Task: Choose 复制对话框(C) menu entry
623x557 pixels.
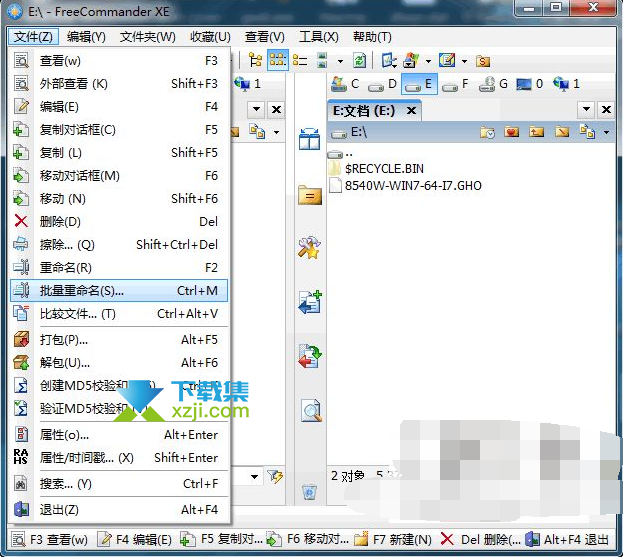Action: pyautogui.click(x=119, y=130)
